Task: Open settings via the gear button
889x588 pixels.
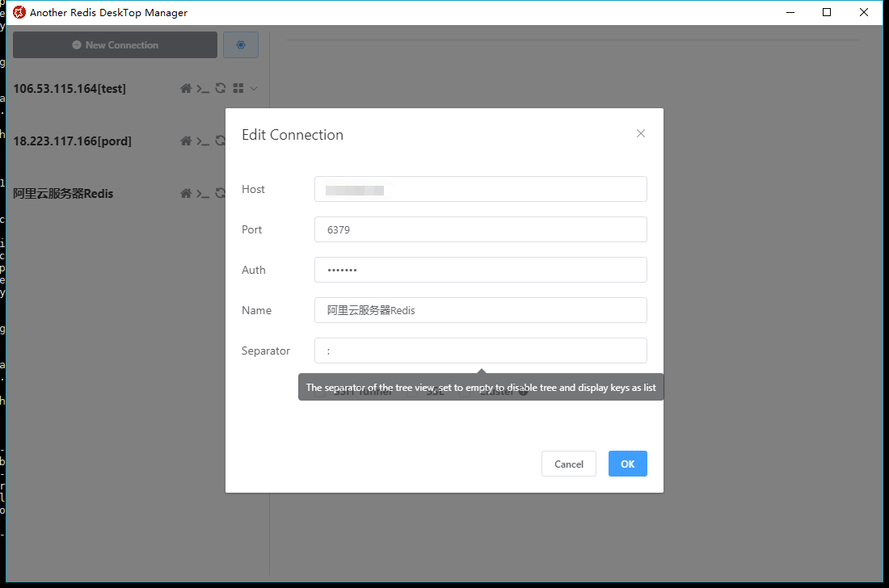Action: click(x=240, y=44)
